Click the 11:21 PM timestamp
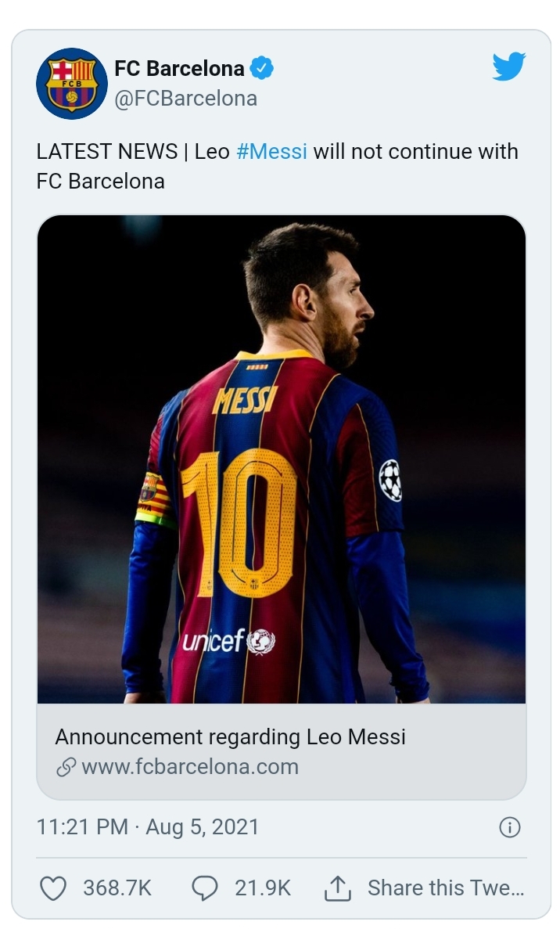The image size is (560, 929). (x=82, y=827)
